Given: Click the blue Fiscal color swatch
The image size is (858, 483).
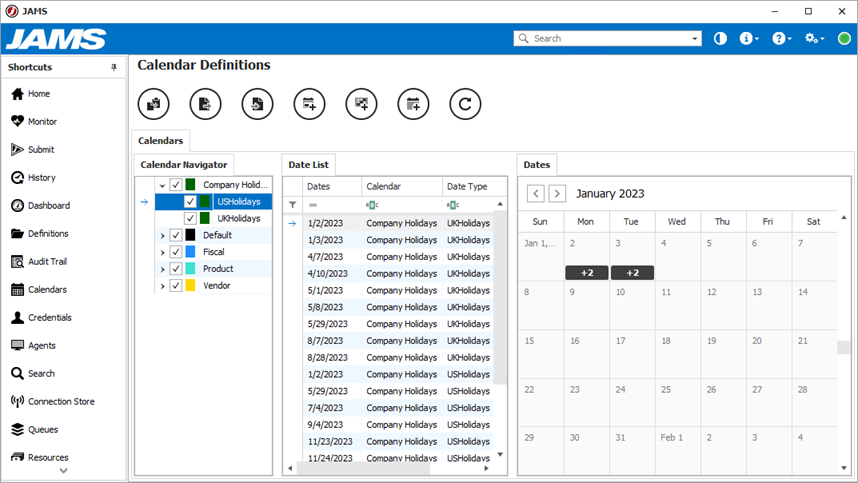Looking at the screenshot, I should [x=190, y=252].
